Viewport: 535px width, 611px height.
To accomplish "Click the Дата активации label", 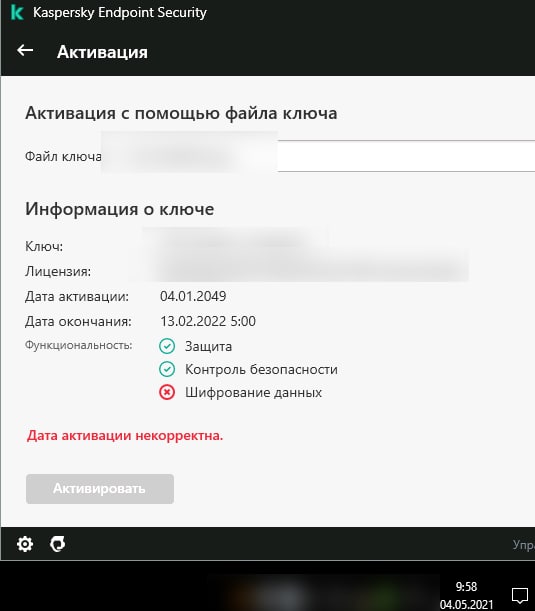I will [77, 297].
